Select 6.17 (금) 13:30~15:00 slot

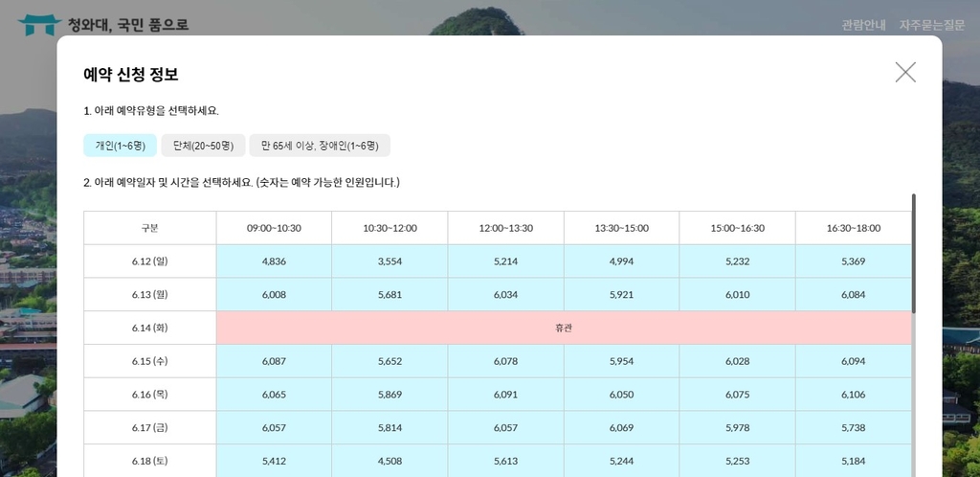pos(621,428)
